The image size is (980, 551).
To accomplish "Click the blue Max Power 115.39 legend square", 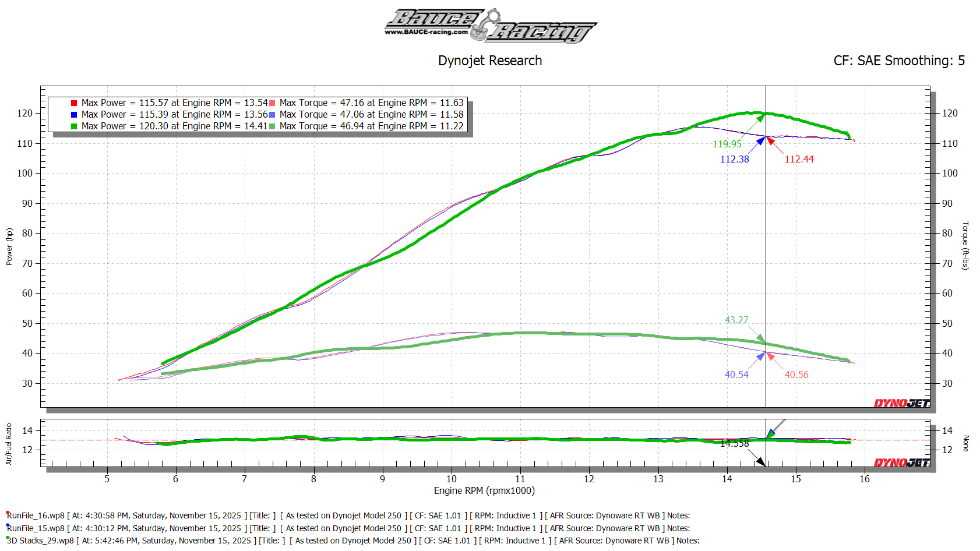I will 74,115.
